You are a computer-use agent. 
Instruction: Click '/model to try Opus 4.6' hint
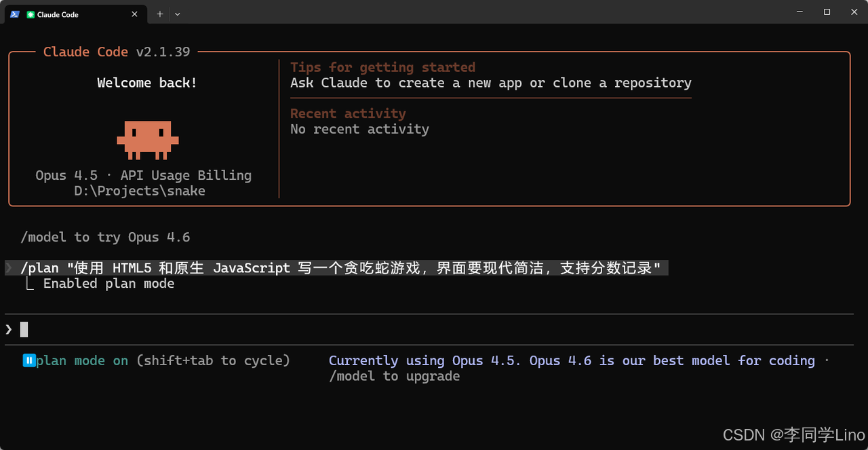pos(105,237)
